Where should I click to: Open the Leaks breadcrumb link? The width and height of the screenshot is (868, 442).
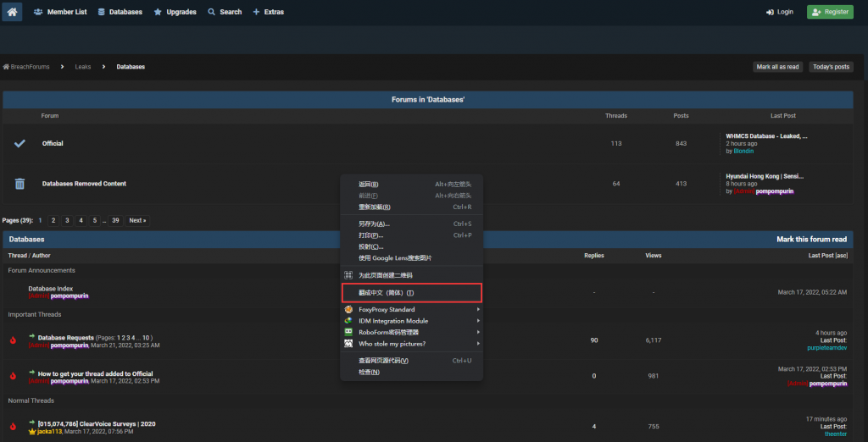tap(83, 67)
